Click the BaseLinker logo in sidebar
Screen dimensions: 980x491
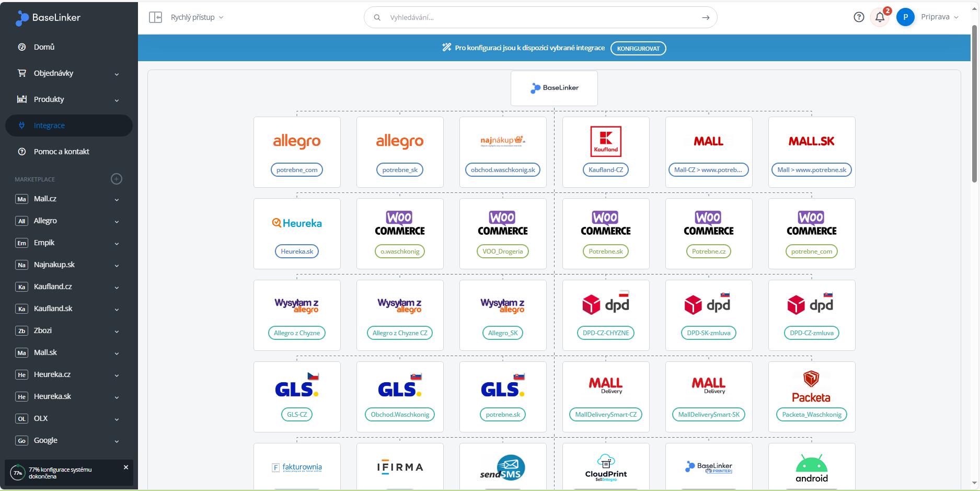[48, 18]
